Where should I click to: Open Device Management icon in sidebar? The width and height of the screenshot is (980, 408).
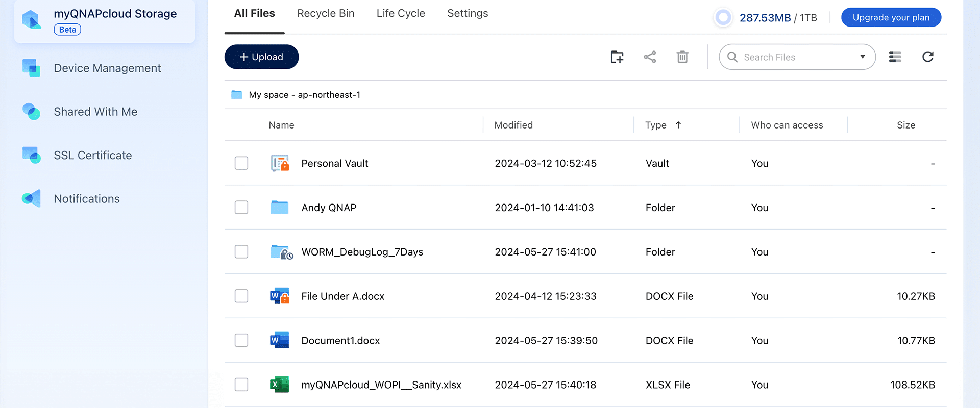point(32,68)
